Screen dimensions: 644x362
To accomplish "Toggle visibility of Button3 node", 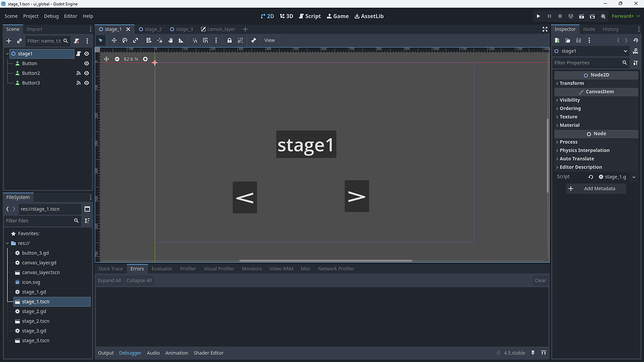I will [87, 83].
